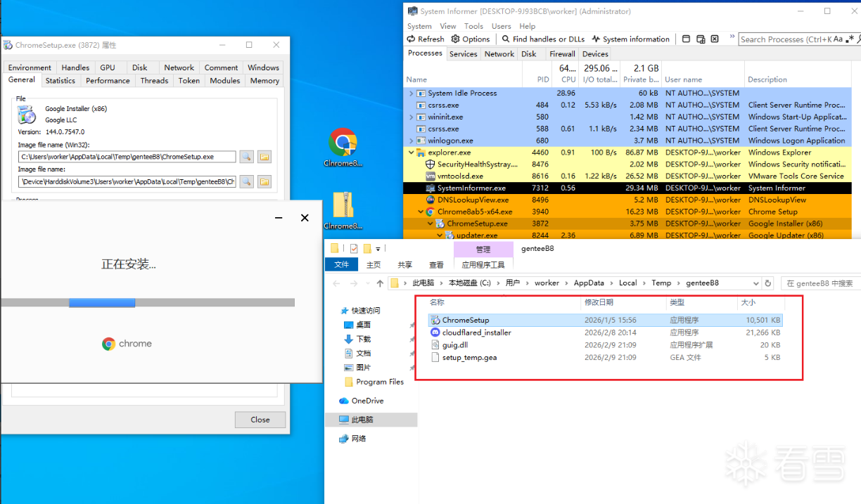Open the 文件 ribbon tab in Explorer

pos(342,265)
